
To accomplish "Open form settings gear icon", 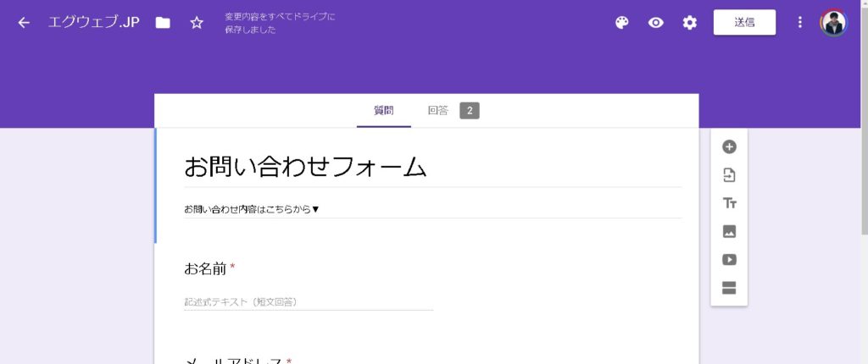I will 690,23.
